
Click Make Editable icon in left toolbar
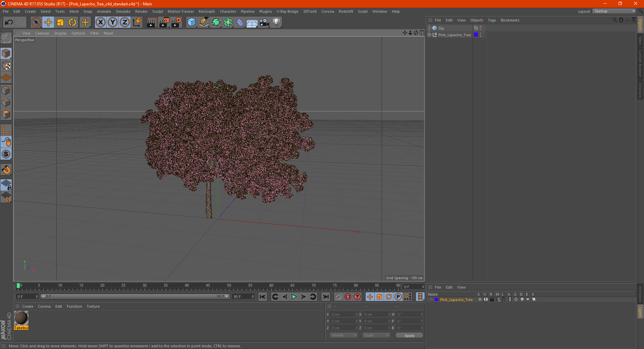click(x=6, y=38)
